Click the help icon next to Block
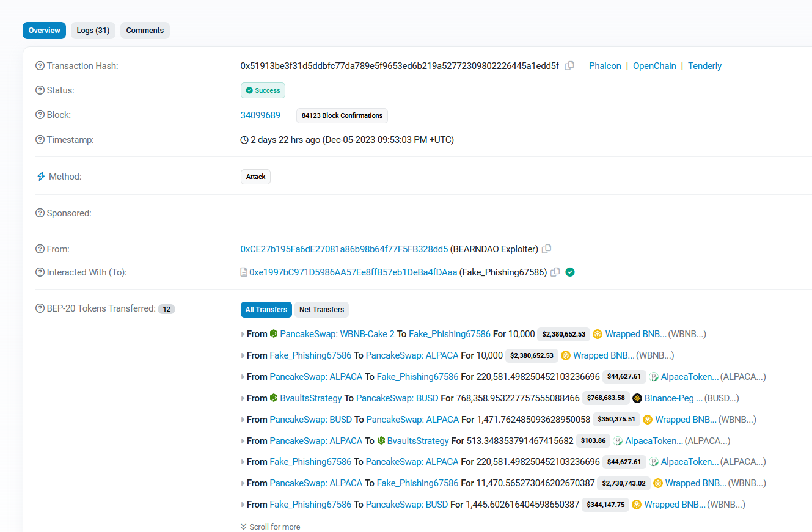The width and height of the screenshot is (812, 532). pos(40,115)
